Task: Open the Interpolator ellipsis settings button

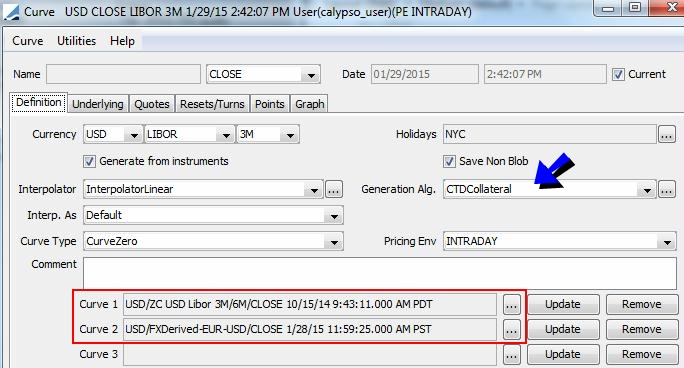Action: point(334,190)
